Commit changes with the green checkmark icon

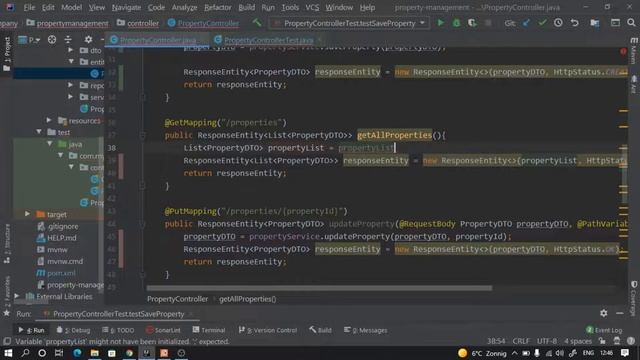[542, 23]
